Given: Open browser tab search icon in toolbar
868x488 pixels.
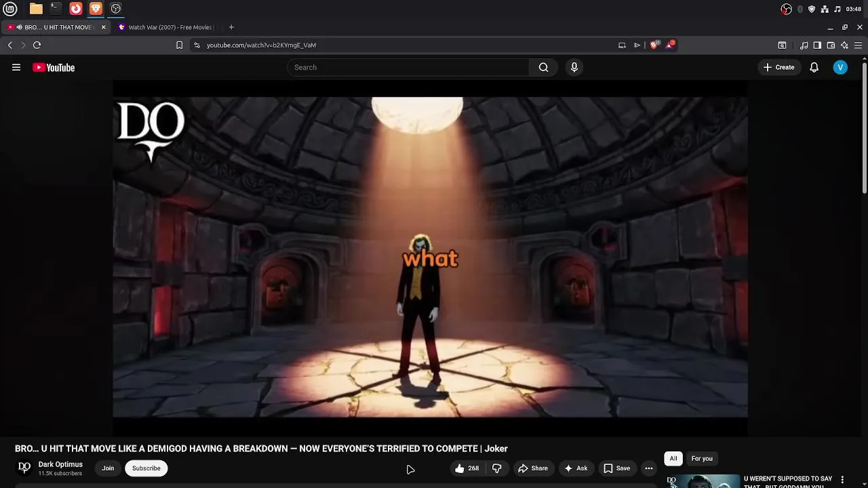Looking at the screenshot, I should (x=782, y=45).
